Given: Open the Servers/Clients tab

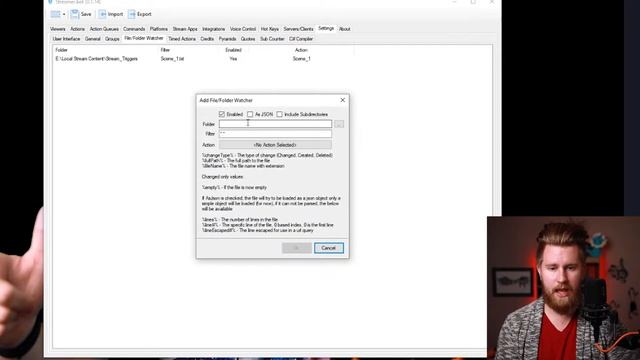Looking at the screenshot, I should pos(298,29).
